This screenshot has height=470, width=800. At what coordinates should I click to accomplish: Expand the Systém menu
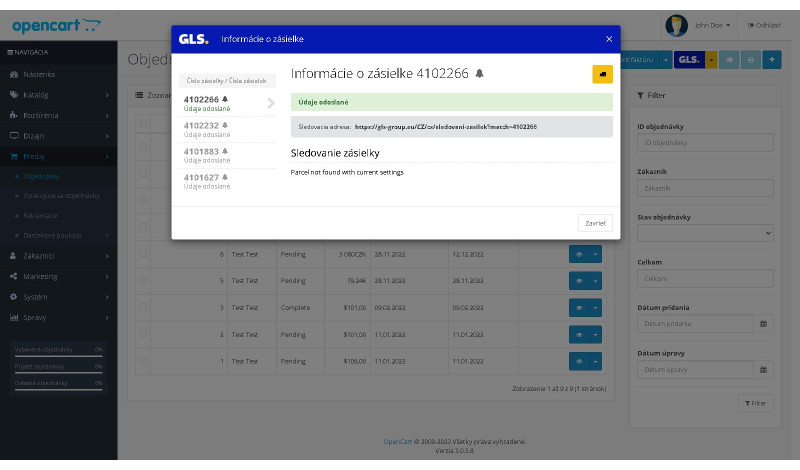59,296
